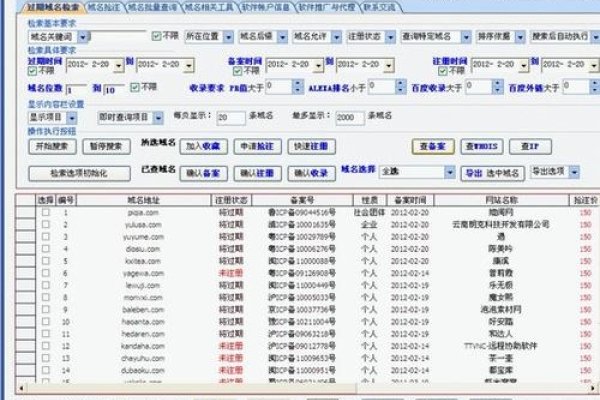The width and height of the screenshot is (600, 400).
Task: Click the 查备案 button
Action: tap(433, 146)
